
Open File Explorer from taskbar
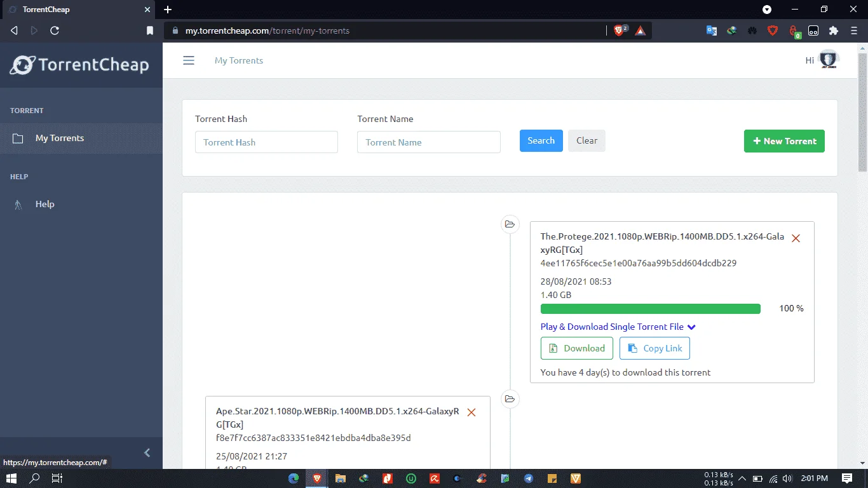tap(340, 478)
